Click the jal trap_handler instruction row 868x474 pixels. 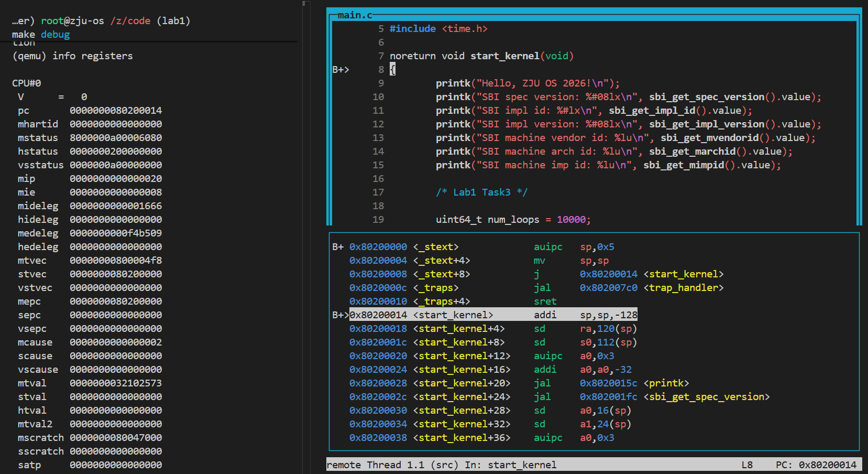click(x=536, y=288)
